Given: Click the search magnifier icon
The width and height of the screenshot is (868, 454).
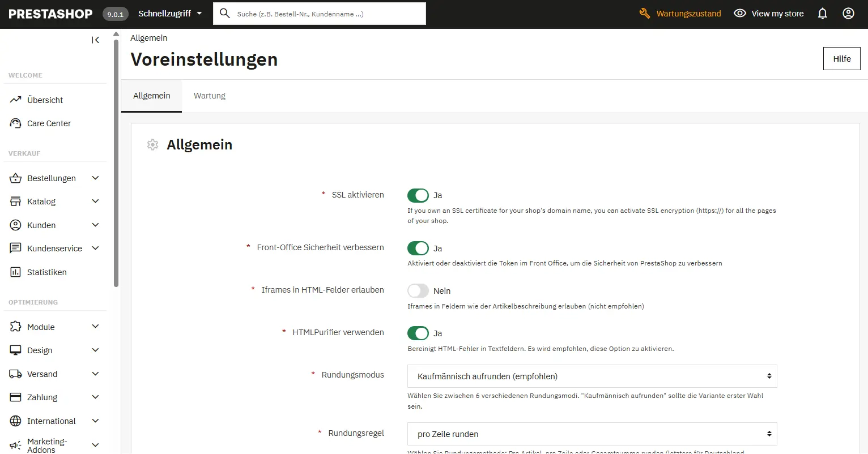Looking at the screenshot, I should (225, 14).
